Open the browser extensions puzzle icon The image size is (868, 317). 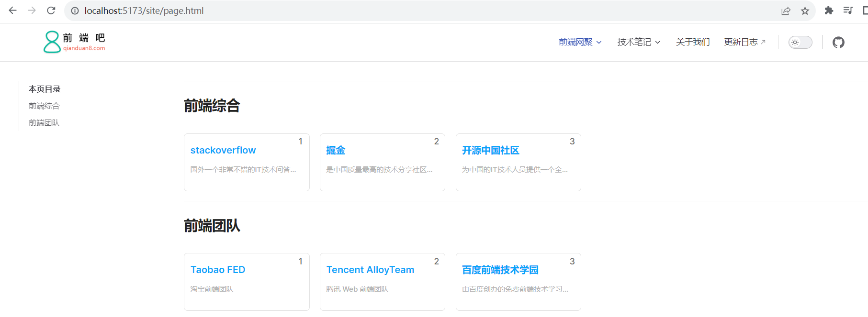tap(829, 11)
